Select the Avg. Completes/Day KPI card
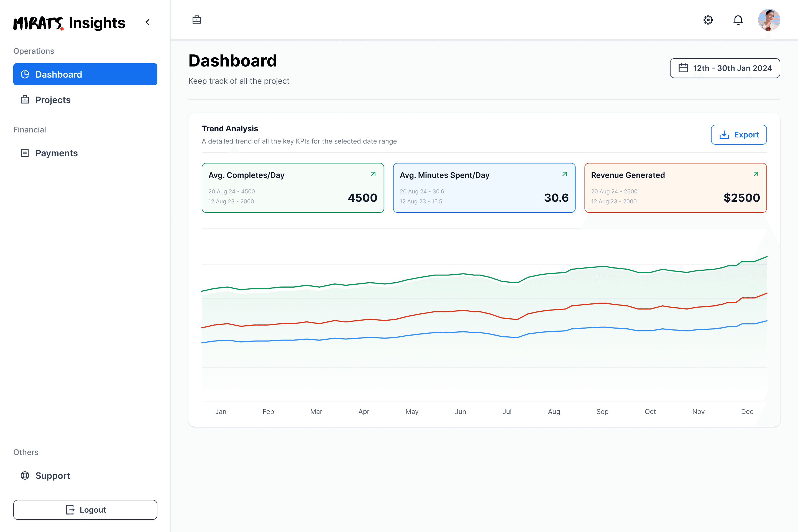The height and width of the screenshot is (532, 798). pyautogui.click(x=293, y=188)
